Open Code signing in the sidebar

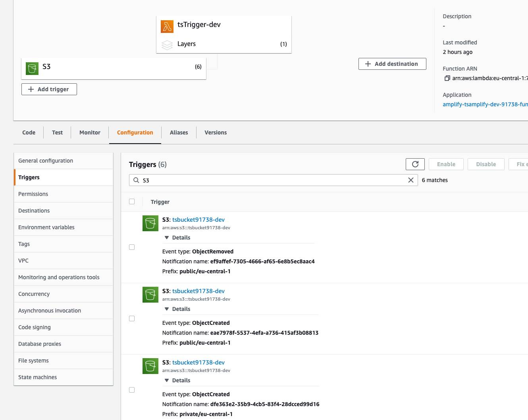[x=64, y=327]
